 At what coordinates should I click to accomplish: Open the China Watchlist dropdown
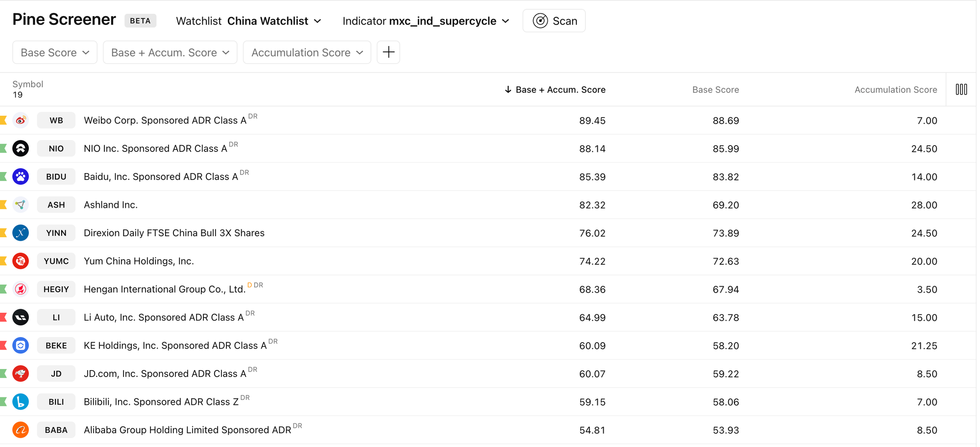pos(274,21)
